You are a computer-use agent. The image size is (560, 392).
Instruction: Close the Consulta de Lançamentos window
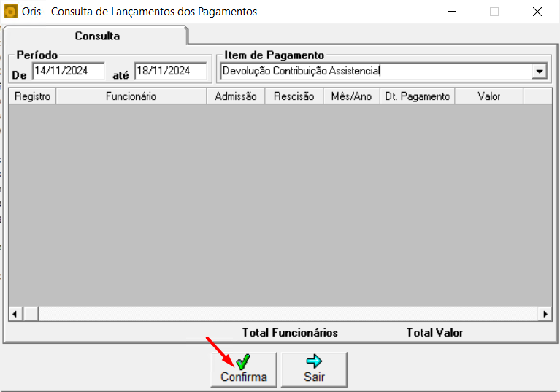(537, 12)
